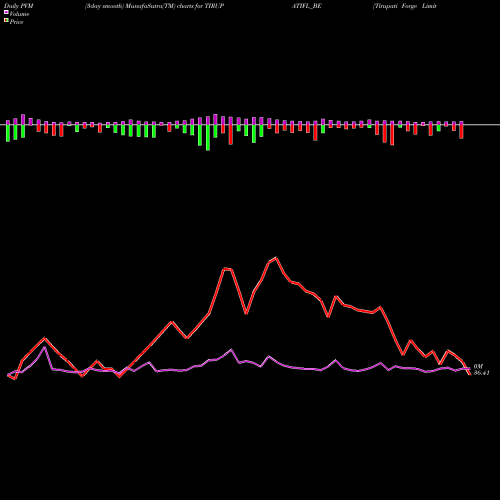Click the 'ATIFL_BE' symbol text

[307, 6]
